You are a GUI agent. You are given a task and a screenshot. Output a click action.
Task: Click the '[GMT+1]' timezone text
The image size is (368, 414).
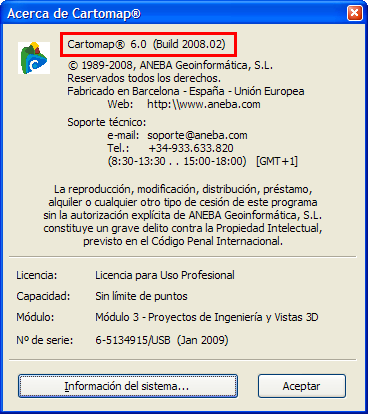pos(277,161)
